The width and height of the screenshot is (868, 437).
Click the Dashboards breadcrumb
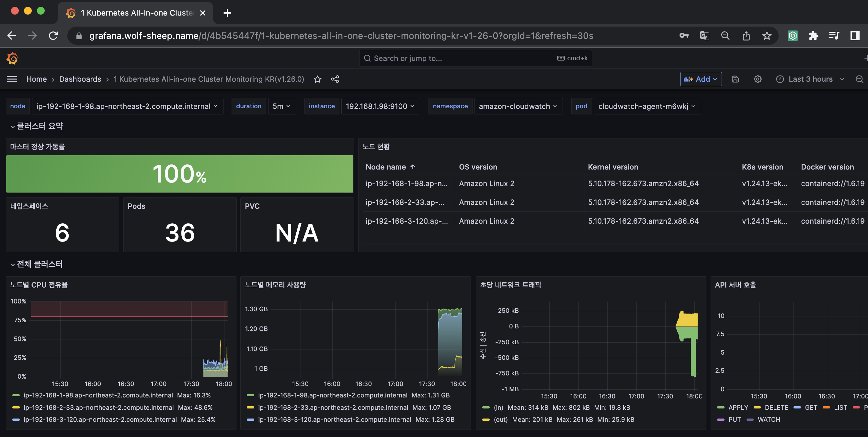pos(80,79)
